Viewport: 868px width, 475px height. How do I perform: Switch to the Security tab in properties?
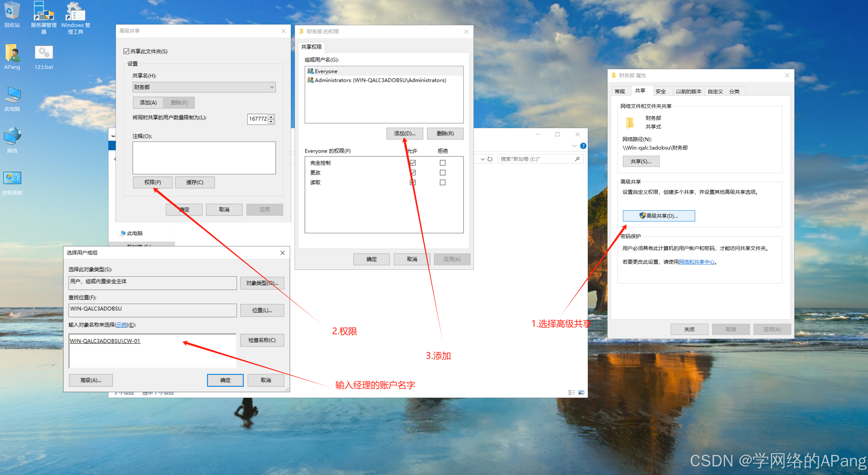(660, 91)
